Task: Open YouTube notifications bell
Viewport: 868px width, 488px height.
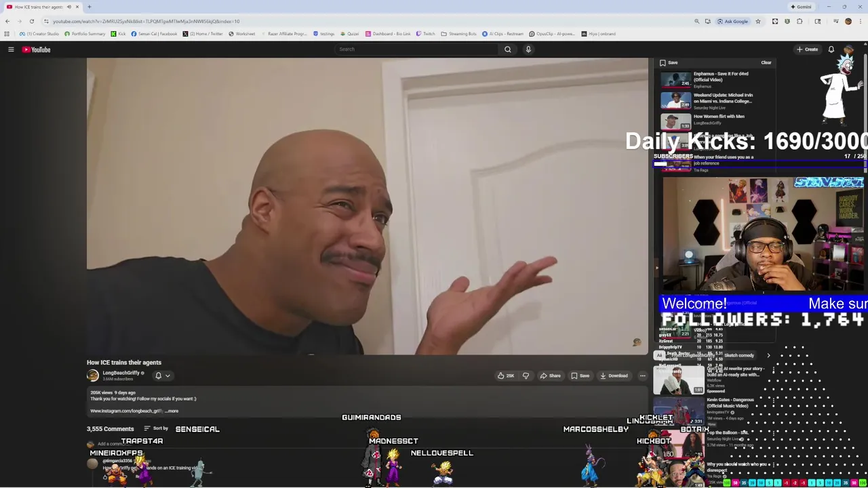Action: (x=831, y=49)
